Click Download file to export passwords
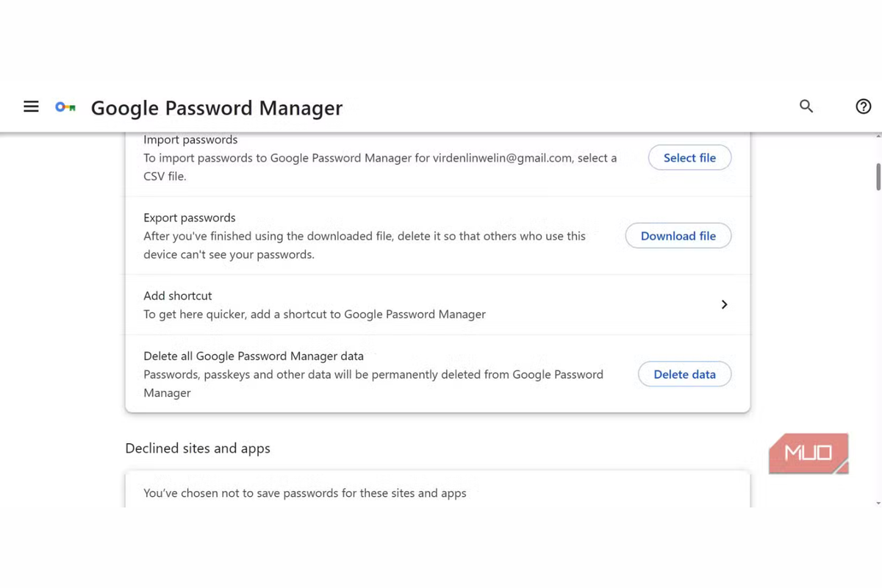882x588 pixels. pyautogui.click(x=678, y=236)
